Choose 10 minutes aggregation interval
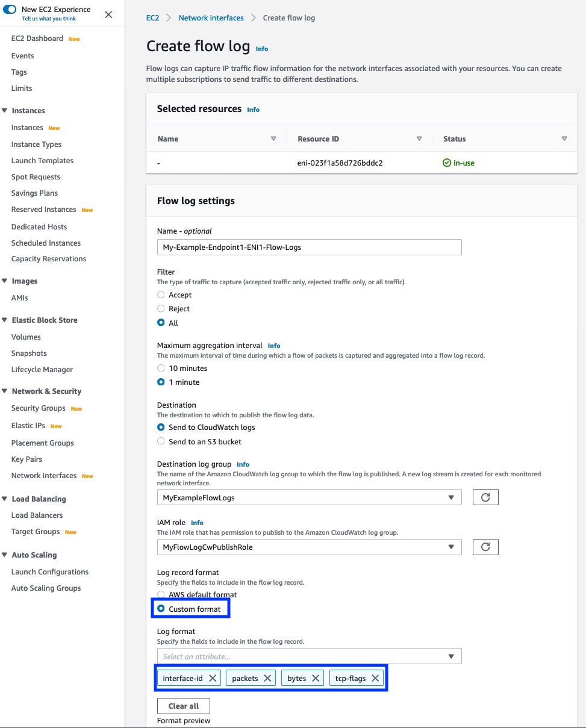586x728 pixels. click(161, 368)
